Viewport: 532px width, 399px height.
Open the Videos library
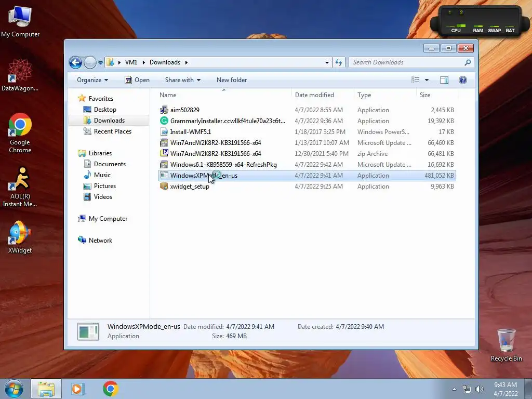click(102, 197)
